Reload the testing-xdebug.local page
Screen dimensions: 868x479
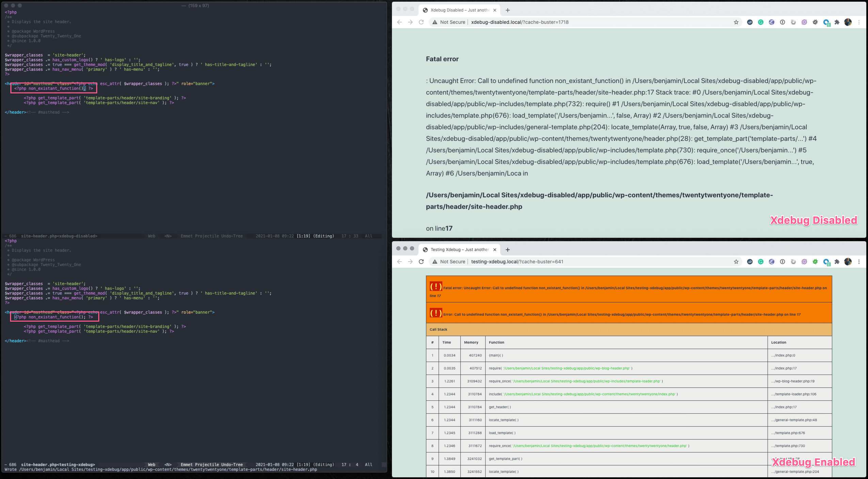click(x=421, y=262)
